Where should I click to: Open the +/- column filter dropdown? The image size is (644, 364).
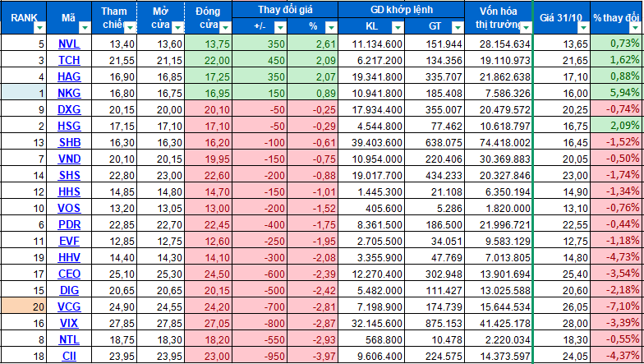pos(280,28)
